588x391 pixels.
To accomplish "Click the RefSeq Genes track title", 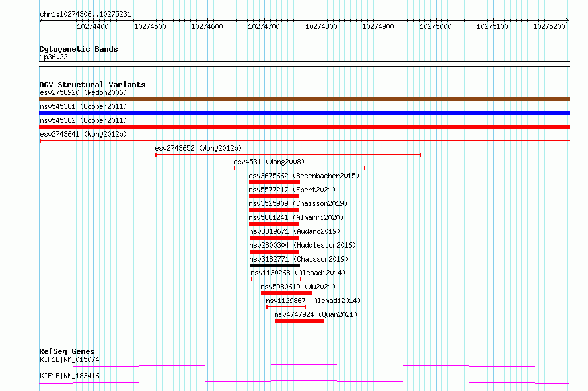I will (67, 351).
